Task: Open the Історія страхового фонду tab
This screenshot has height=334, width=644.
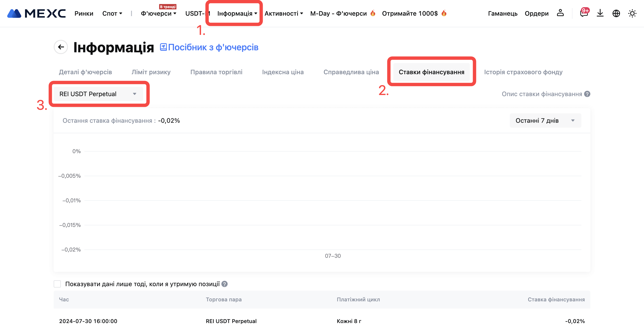Action: pyautogui.click(x=523, y=72)
